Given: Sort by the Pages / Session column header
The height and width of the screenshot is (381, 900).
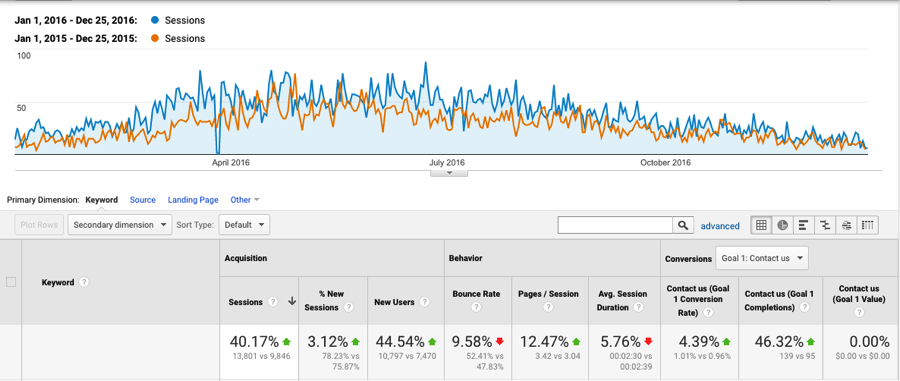Looking at the screenshot, I should [549, 294].
